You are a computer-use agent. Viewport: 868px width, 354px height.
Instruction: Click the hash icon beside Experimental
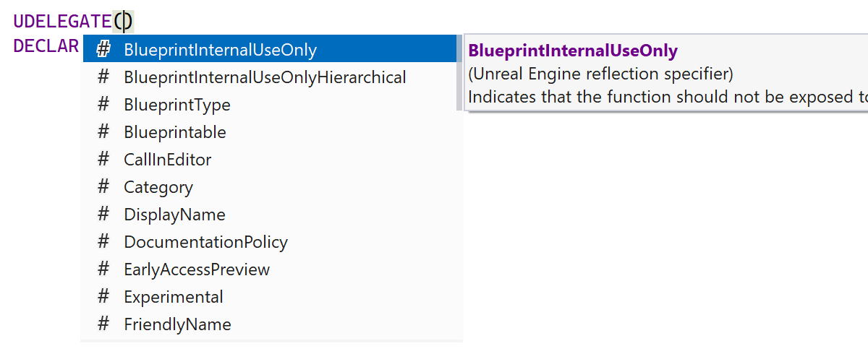pyautogui.click(x=103, y=297)
